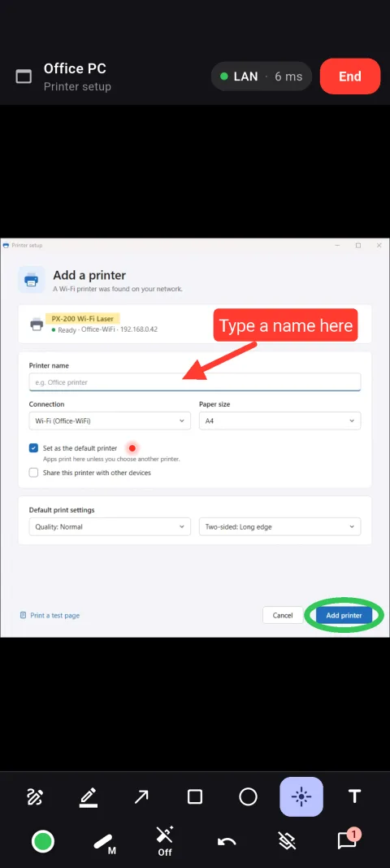The width and height of the screenshot is (390, 868).
Task: Click the Printer name input field
Action: coord(195,382)
